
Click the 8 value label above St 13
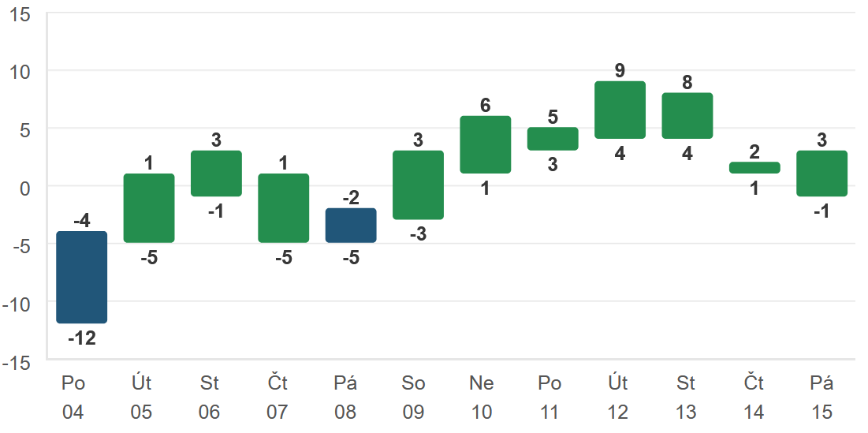coord(687,82)
